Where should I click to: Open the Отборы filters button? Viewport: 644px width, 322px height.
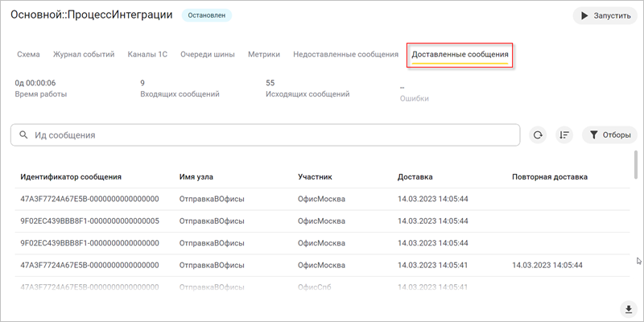point(609,135)
